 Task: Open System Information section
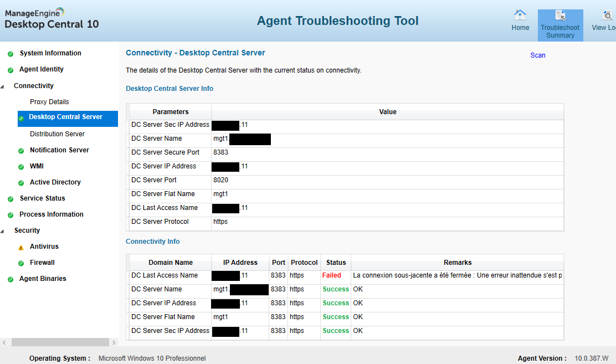pyautogui.click(x=50, y=53)
